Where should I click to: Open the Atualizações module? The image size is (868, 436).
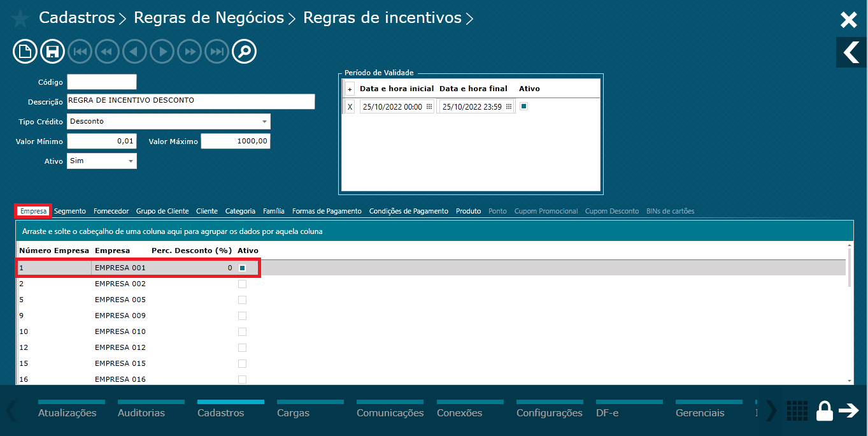[68, 412]
